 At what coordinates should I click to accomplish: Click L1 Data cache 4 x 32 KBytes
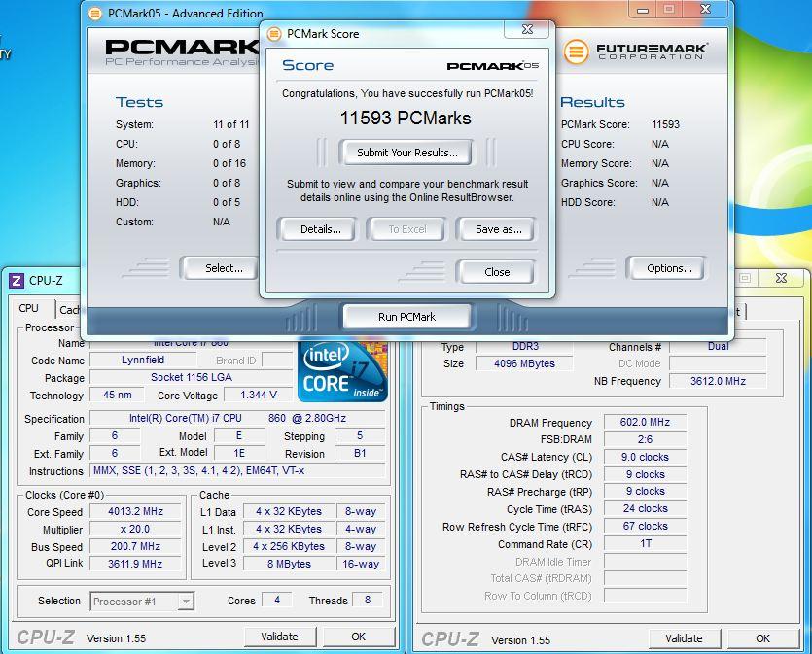[x=289, y=512]
